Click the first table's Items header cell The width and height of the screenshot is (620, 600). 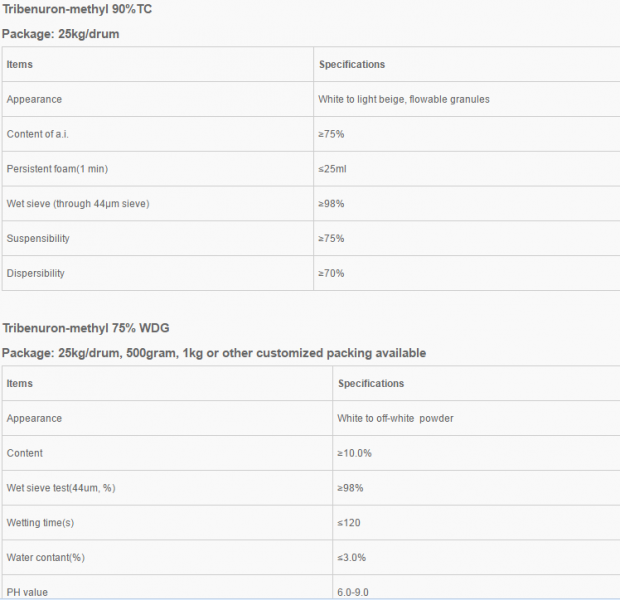coord(157,64)
